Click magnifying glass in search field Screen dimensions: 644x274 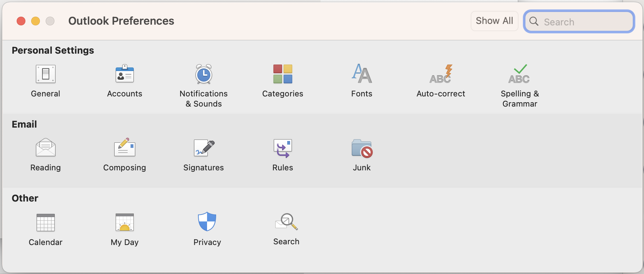[534, 21]
